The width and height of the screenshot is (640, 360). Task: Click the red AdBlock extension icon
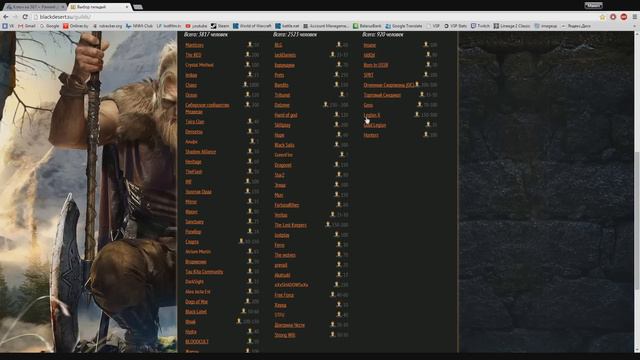tap(624, 17)
